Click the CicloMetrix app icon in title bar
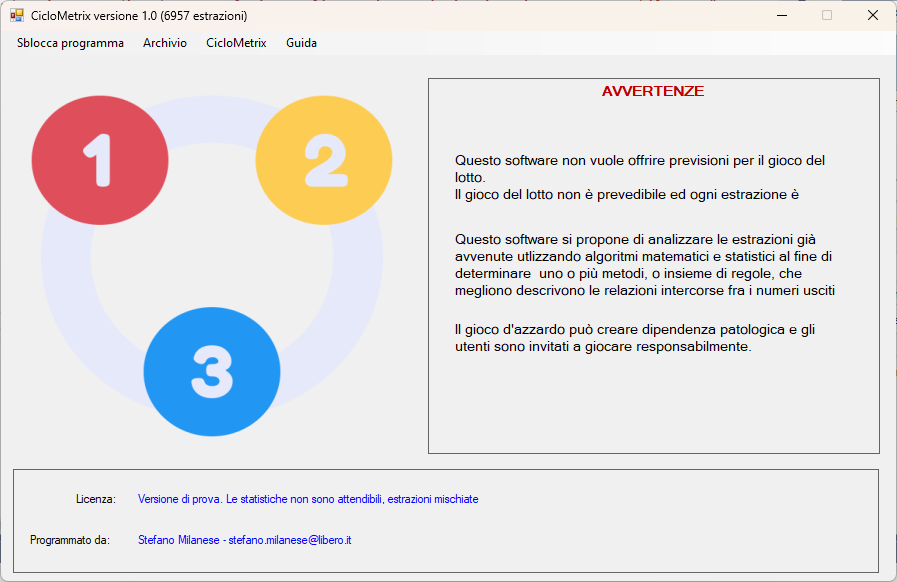 coord(17,15)
